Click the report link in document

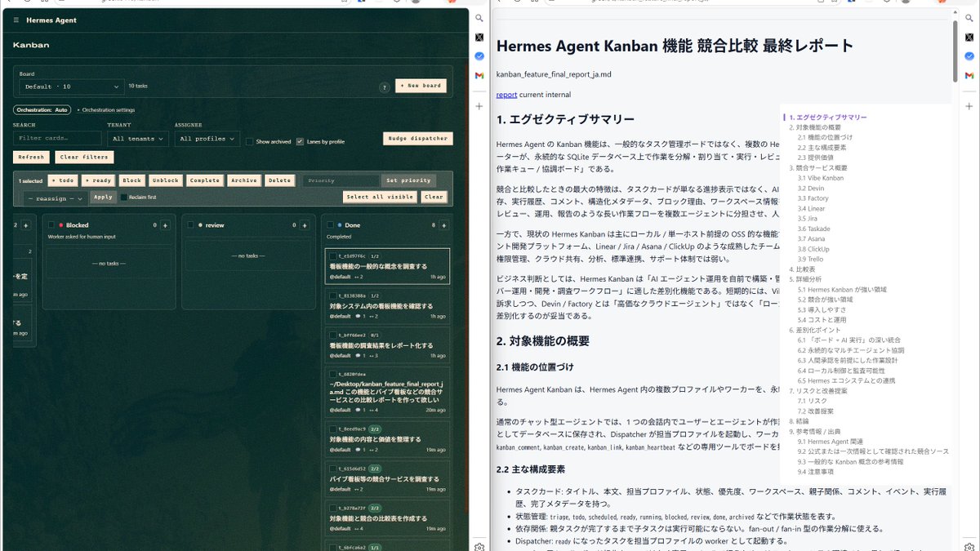pos(506,95)
